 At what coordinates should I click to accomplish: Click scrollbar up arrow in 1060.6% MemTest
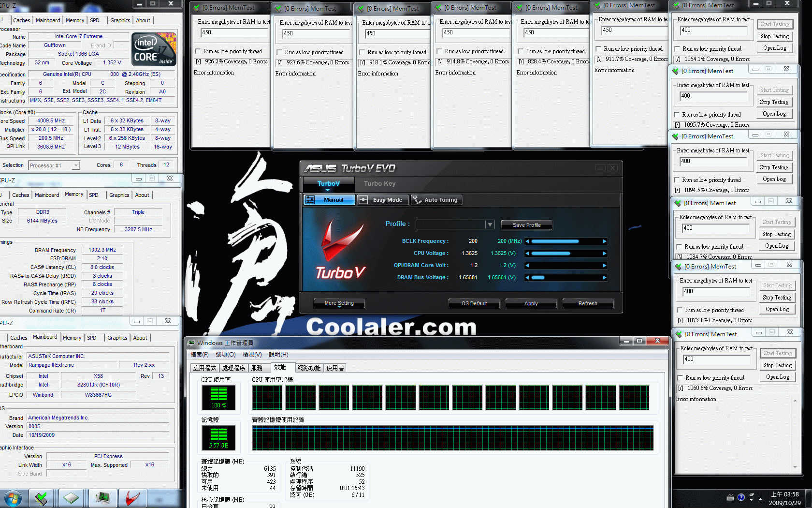[x=795, y=401]
